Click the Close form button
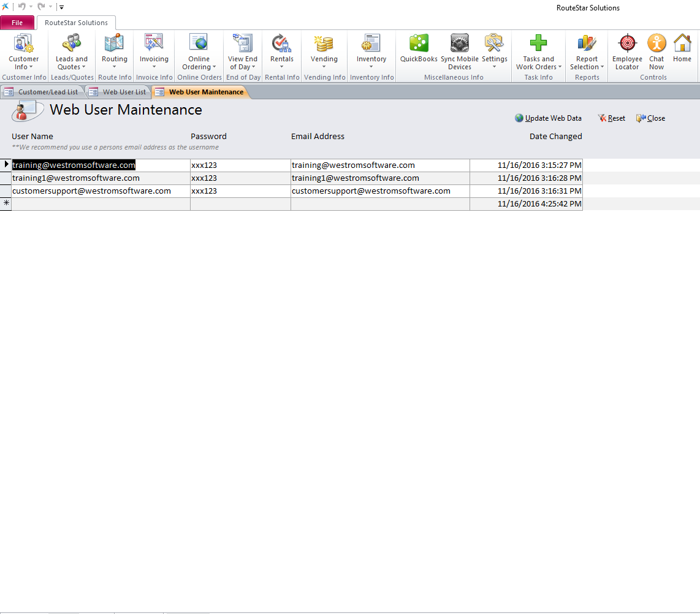The width and height of the screenshot is (700, 614). (x=650, y=118)
